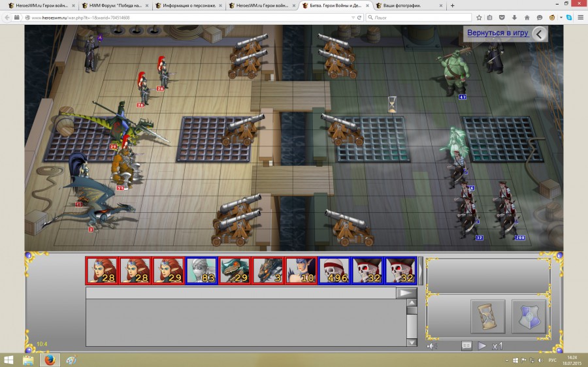Click the Pocket icon in toolbar

[502, 18]
